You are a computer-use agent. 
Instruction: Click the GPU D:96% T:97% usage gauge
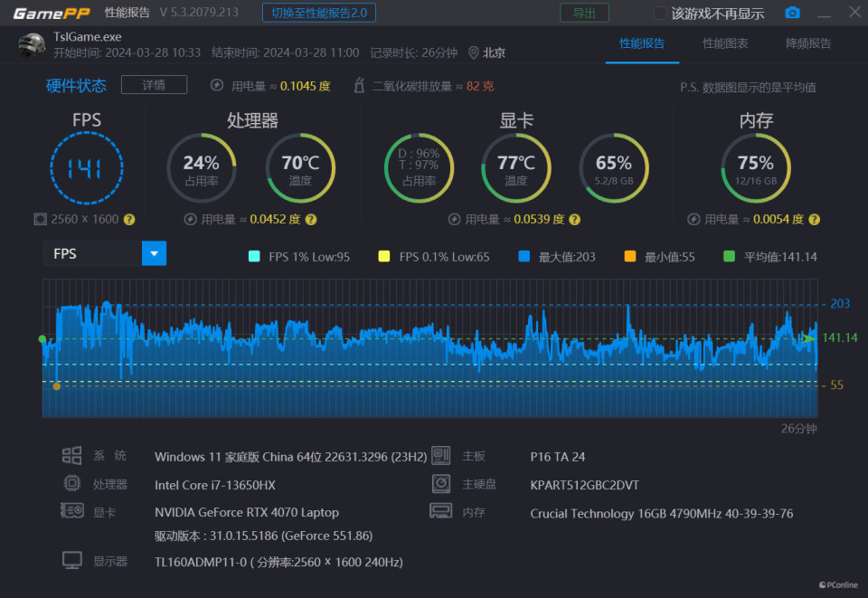(x=419, y=167)
